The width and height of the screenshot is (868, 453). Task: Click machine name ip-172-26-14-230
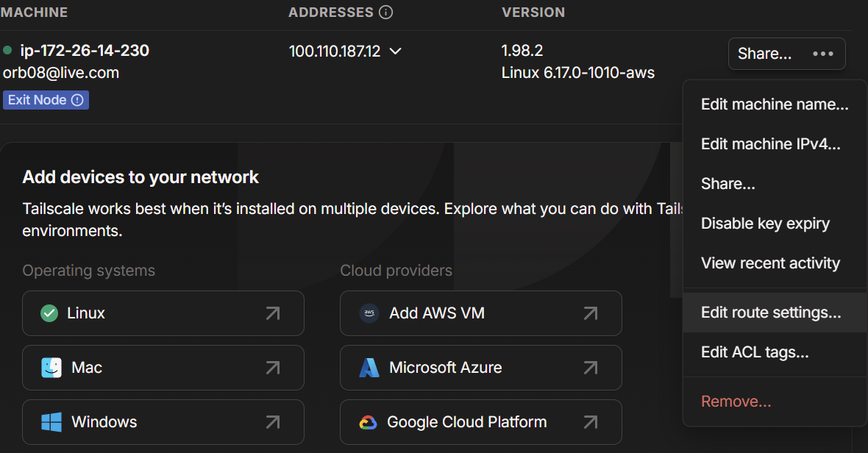[x=85, y=50]
